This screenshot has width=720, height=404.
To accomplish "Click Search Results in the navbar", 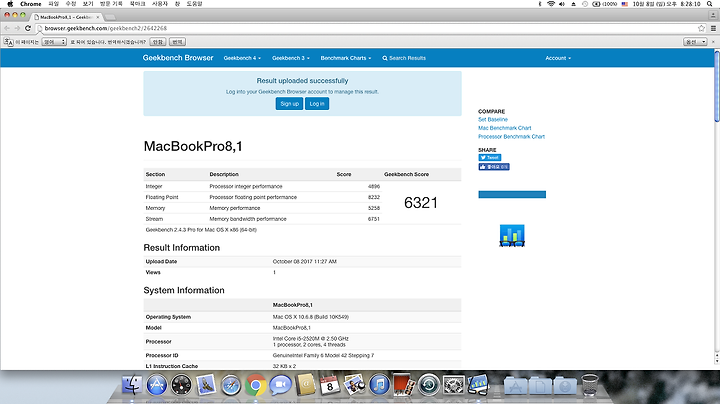I will click(x=404, y=58).
